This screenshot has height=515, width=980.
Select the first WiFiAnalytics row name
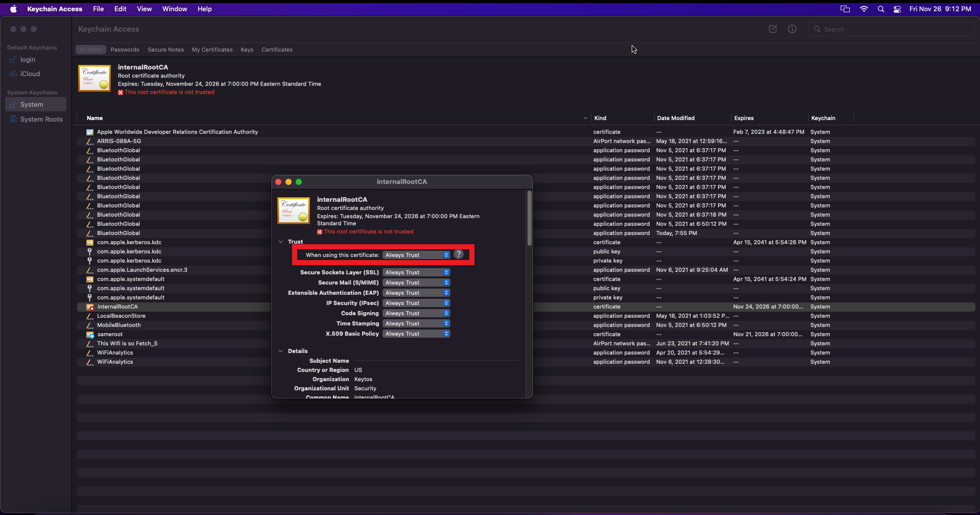click(115, 353)
